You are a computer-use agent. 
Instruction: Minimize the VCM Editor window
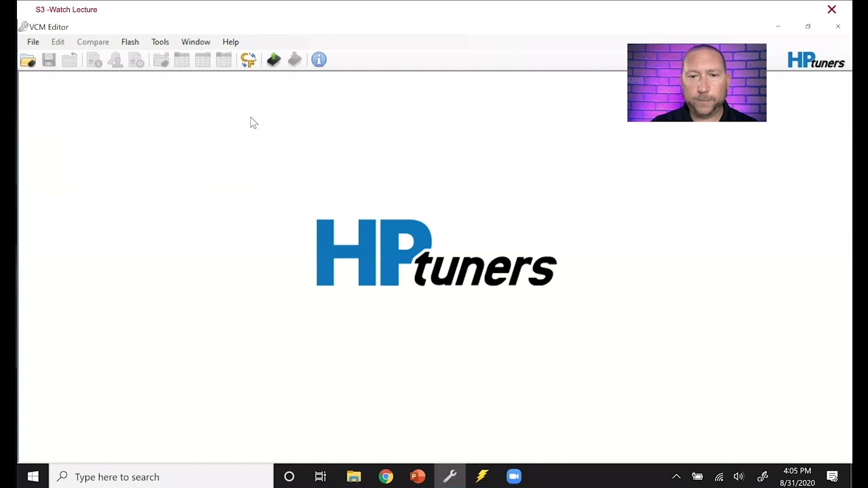(778, 26)
